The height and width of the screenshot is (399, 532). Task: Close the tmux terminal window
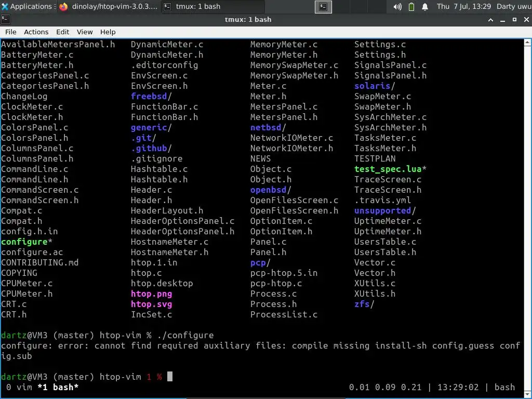(526, 20)
